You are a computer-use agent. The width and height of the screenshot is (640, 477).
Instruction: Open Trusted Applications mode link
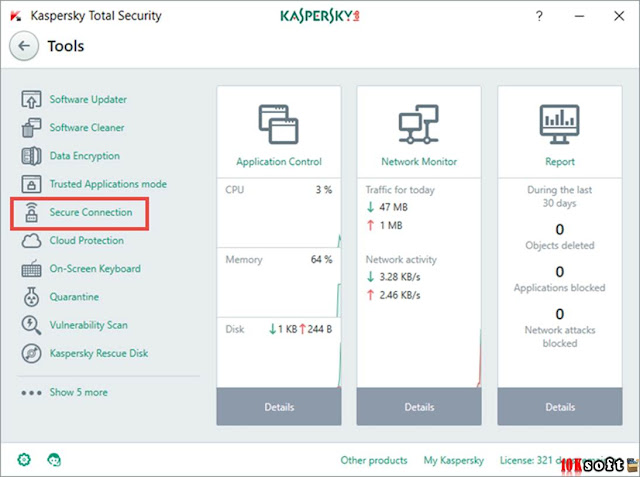tap(108, 184)
